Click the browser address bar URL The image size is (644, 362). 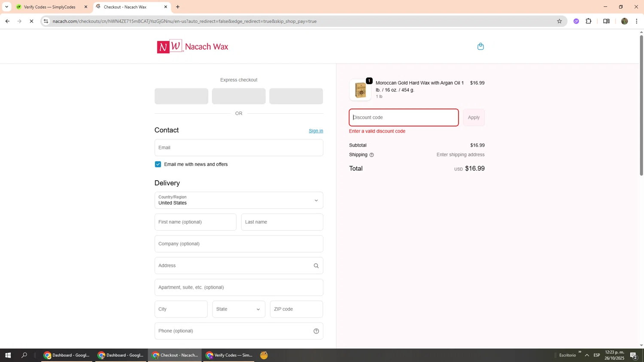pos(185,21)
